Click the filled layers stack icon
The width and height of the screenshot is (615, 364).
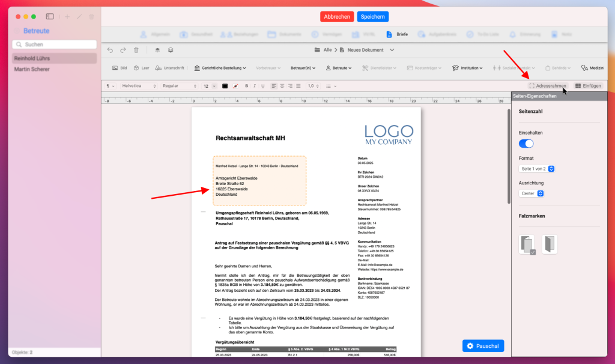pos(157,50)
